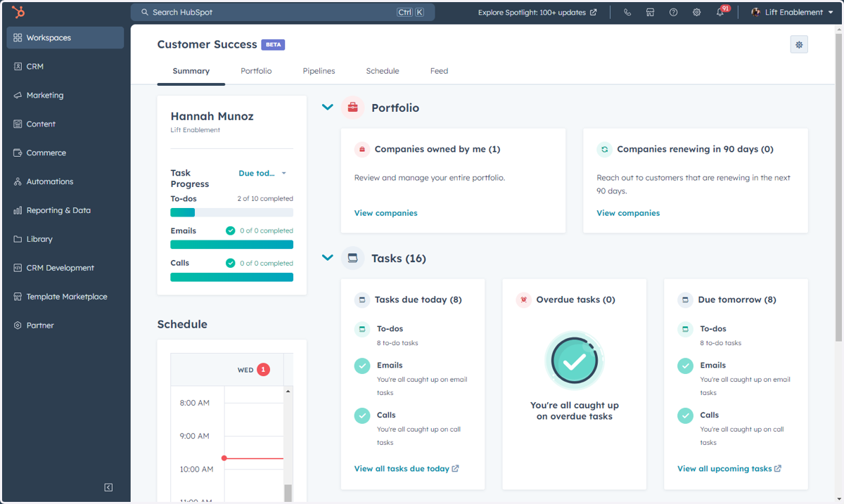Open Workspaces in the sidebar
This screenshot has height=504, width=844.
65,38
